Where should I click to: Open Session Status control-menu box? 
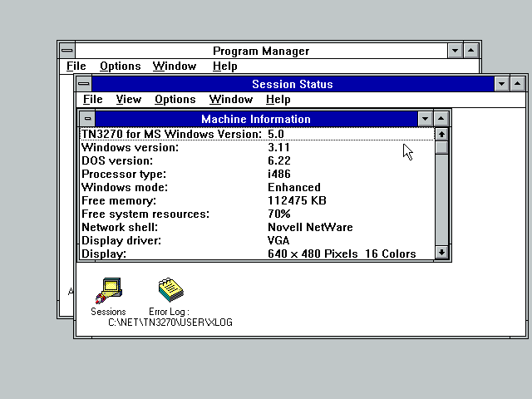pos(84,84)
